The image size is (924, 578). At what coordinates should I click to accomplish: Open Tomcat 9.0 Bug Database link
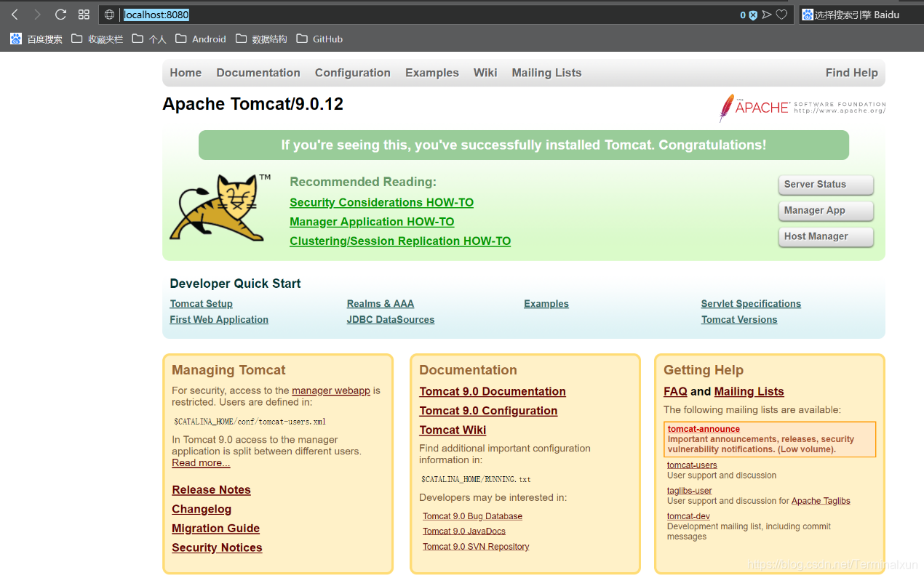coord(472,516)
